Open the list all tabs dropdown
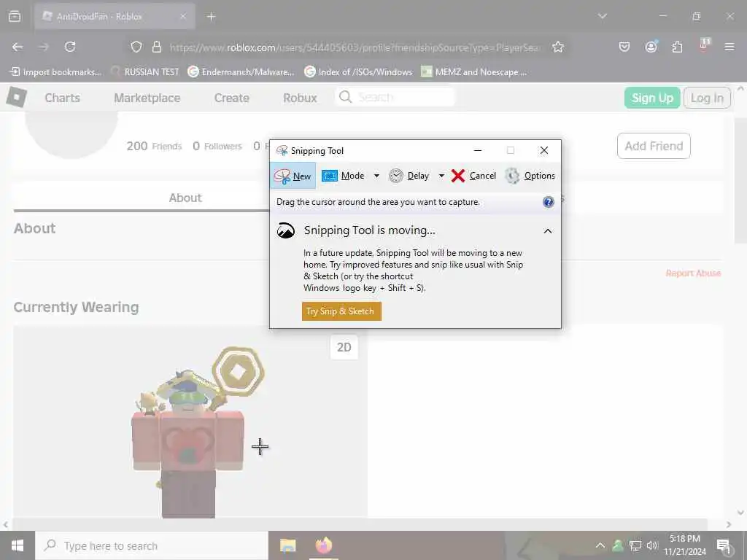This screenshot has width=747, height=560. pyautogui.click(x=602, y=16)
